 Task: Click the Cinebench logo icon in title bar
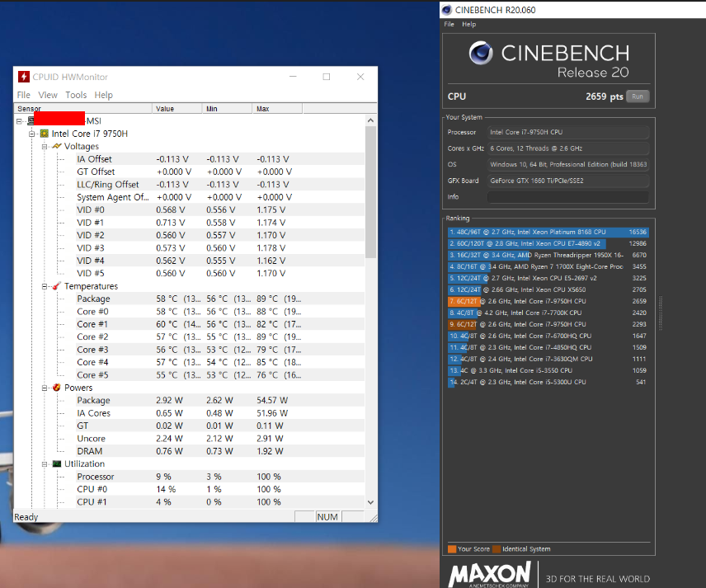[447, 10]
